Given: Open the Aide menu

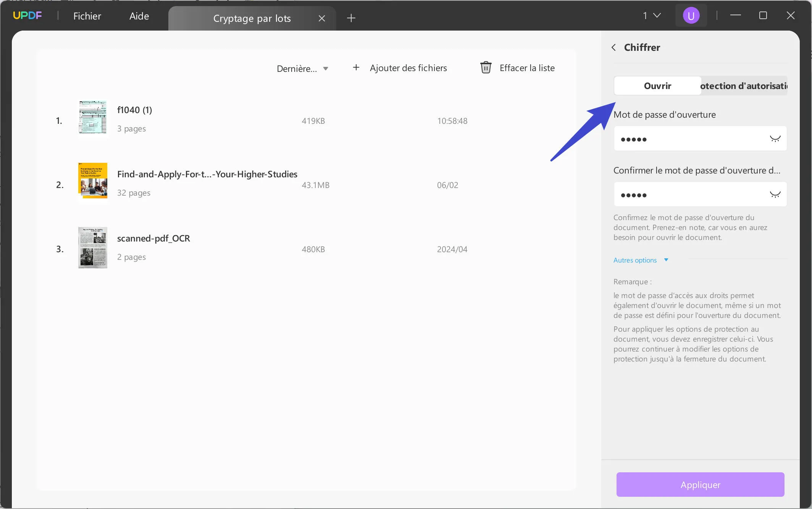Looking at the screenshot, I should coord(139,16).
